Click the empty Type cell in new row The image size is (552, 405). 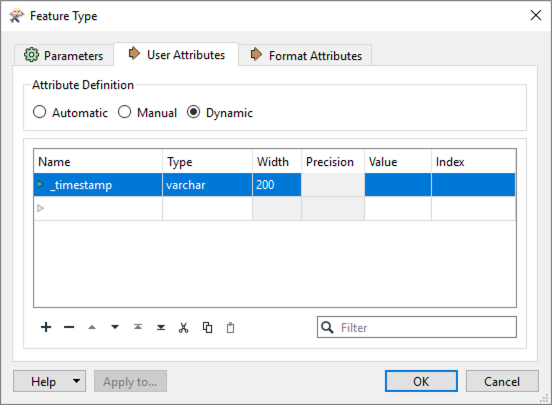click(x=207, y=208)
